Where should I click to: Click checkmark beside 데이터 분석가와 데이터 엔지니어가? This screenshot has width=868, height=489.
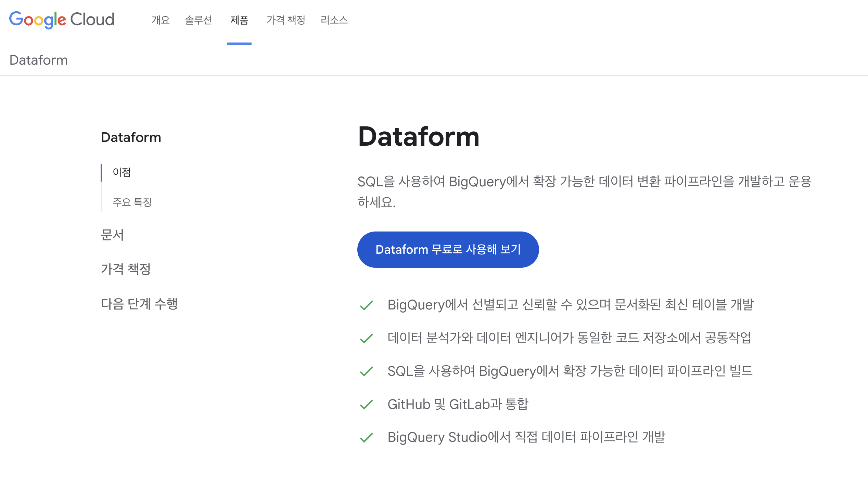(x=367, y=338)
